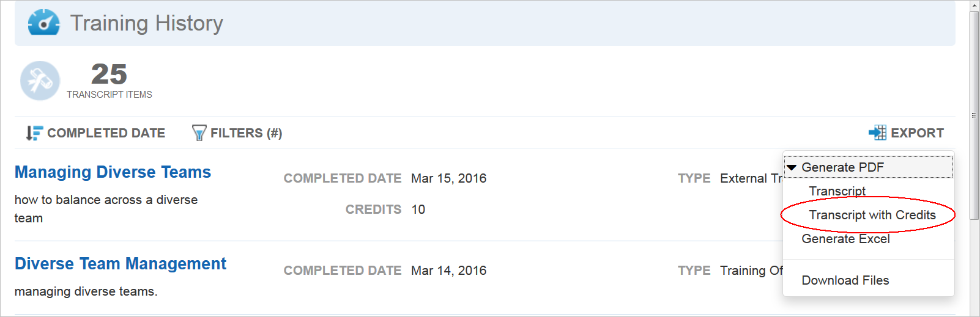
Task: Click the Training History gauge icon
Action: pyautogui.click(x=43, y=23)
